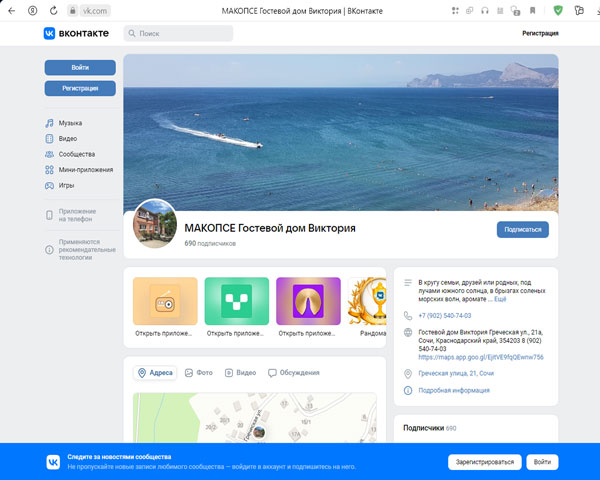Click the vk.com address field
Screen dimensions: 600x480
point(95,11)
